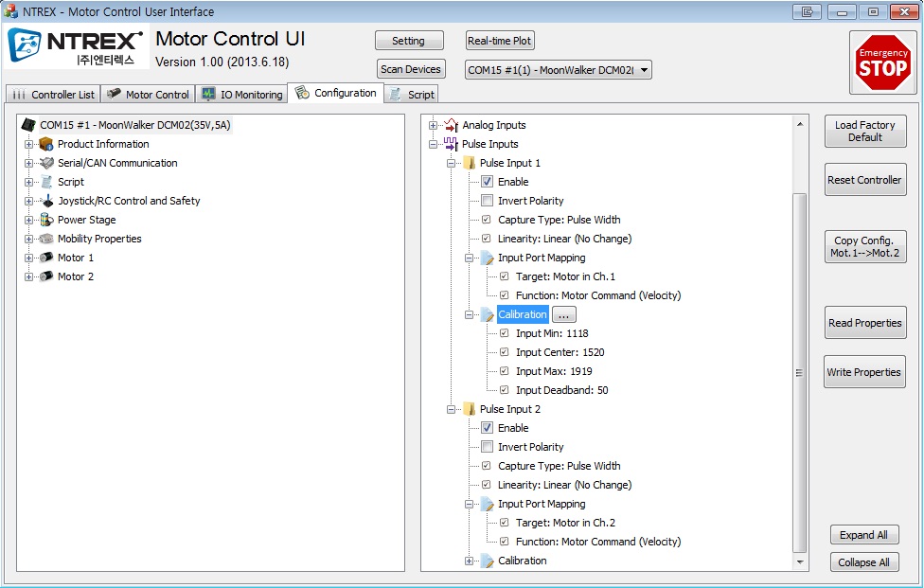Expand the Motor 2 tree node

[x=28, y=276]
